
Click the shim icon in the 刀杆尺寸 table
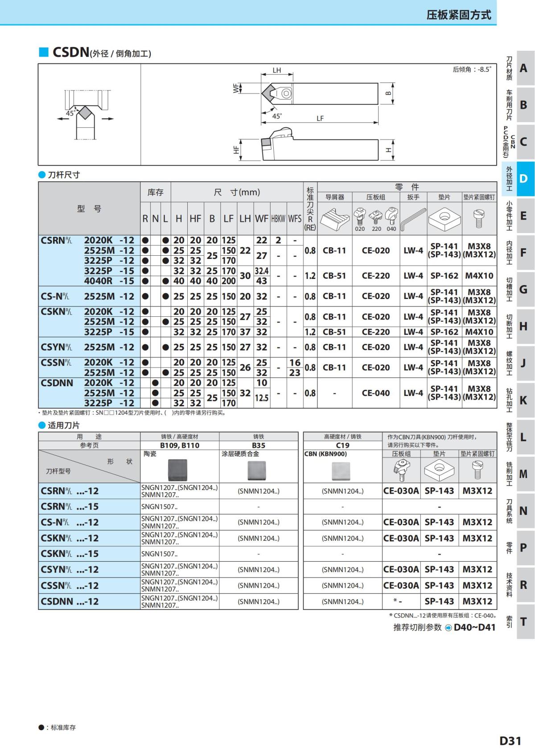coord(444,218)
